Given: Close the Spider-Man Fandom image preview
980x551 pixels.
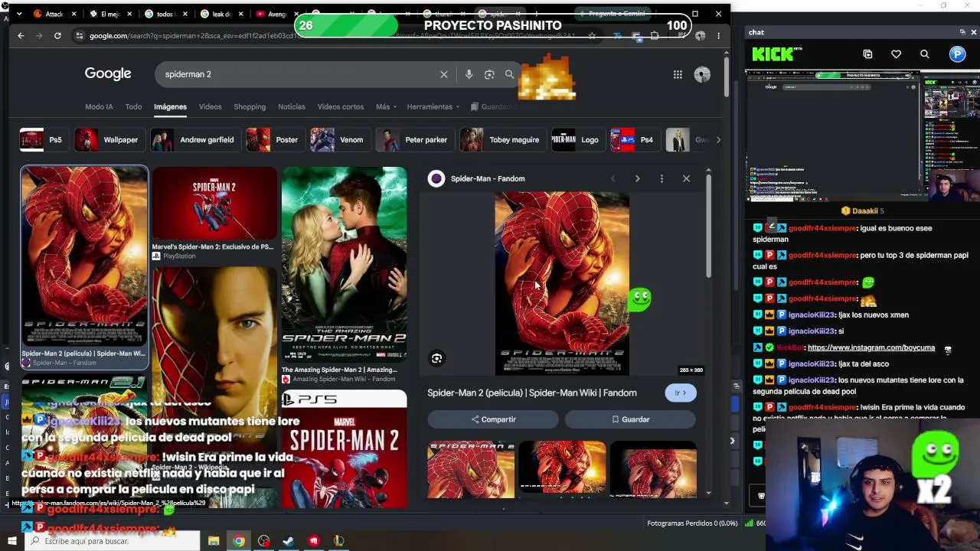Looking at the screenshot, I should click(x=686, y=178).
